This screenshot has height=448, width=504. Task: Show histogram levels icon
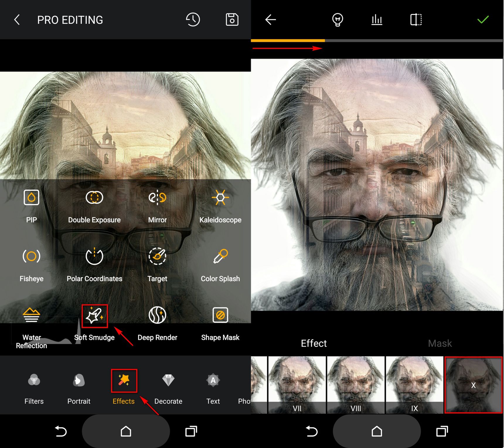point(377,20)
